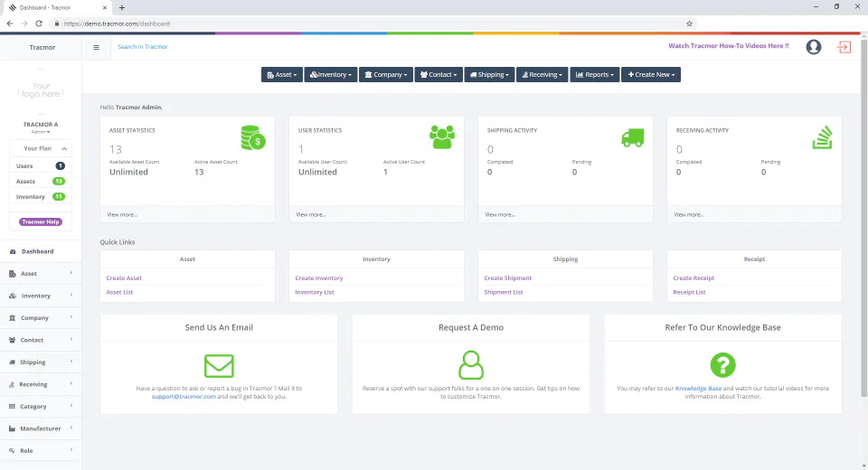Screen dimensions: 868x470
Task: Bookmark page with the star icon
Action: (689, 23)
